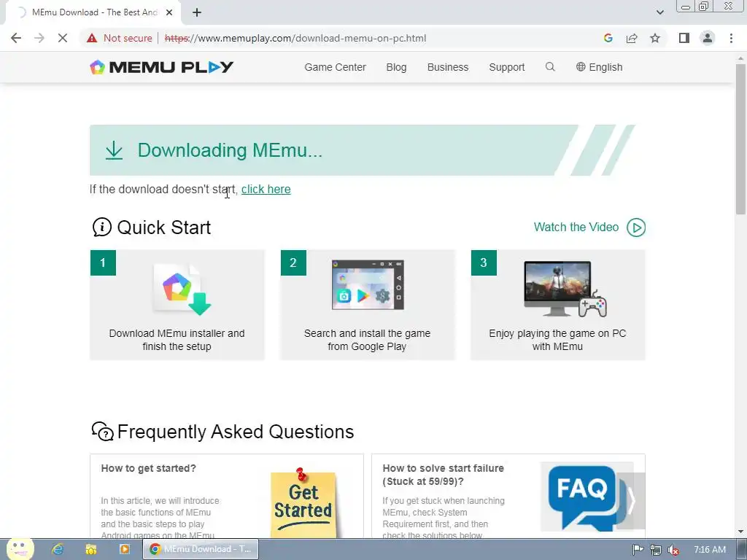Screen dimensions: 747x560
Task: Click the 'Download MEmu installer' caption
Action: [x=177, y=340]
